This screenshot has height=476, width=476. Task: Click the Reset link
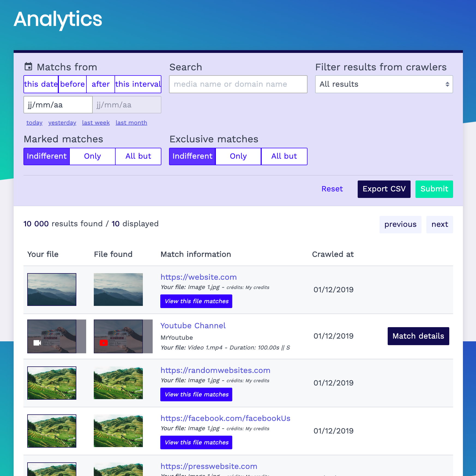[332, 189]
